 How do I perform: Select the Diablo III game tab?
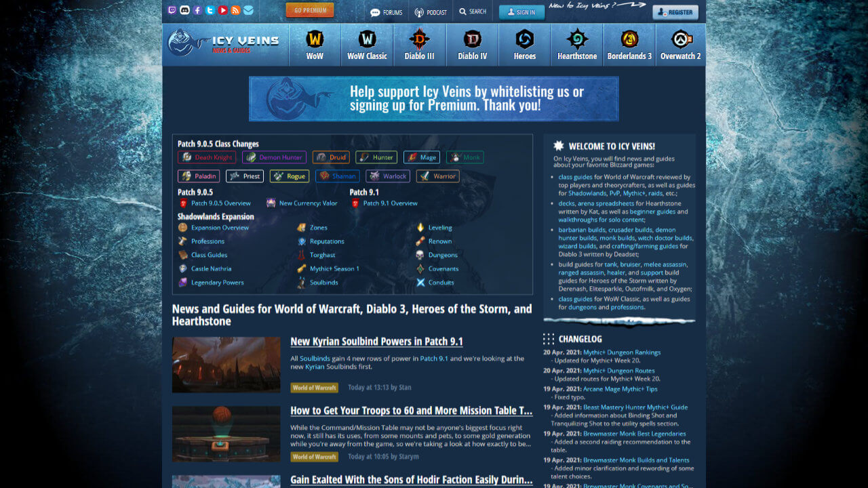pos(419,45)
